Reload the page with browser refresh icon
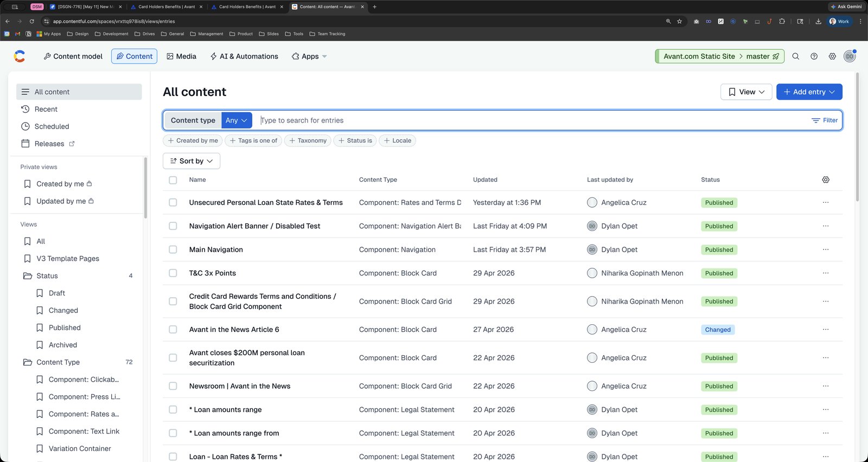This screenshot has width=868, height=462. (32, 21)
